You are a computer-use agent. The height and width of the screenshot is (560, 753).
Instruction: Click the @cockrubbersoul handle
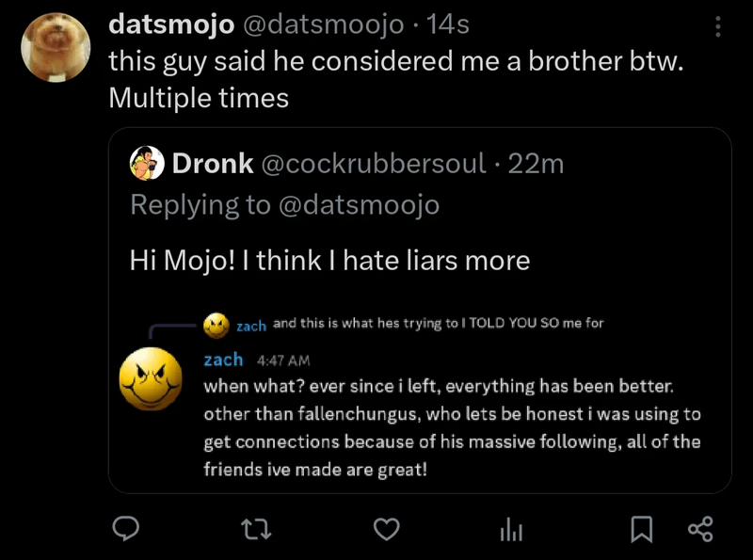click(x=373, y=164)
